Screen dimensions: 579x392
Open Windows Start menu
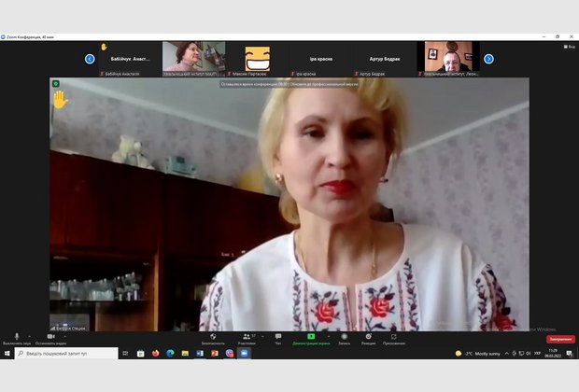[x=7, y=353]
